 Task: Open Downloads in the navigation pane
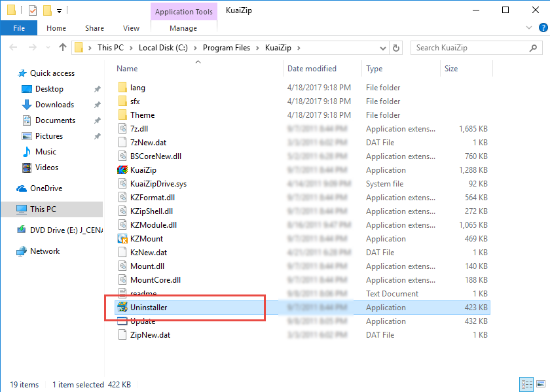pos(54,105)
